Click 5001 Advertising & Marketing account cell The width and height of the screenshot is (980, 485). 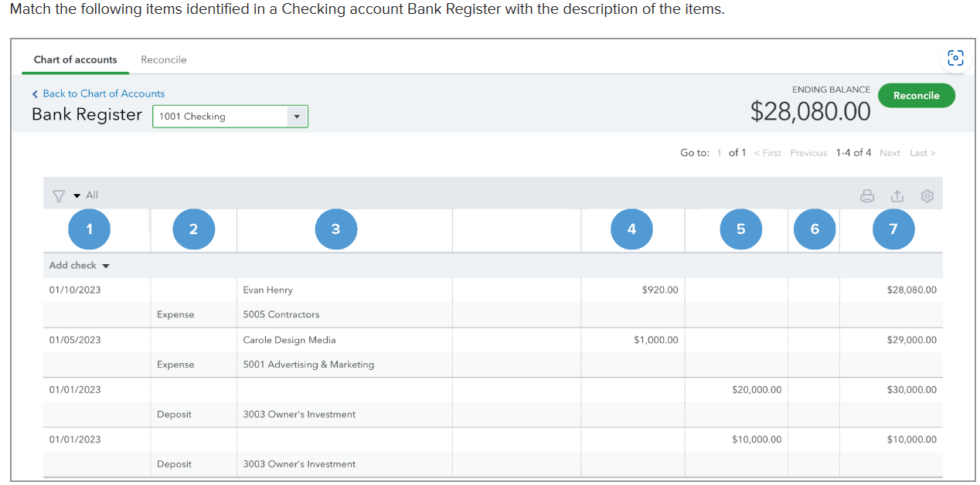(308, 365)
